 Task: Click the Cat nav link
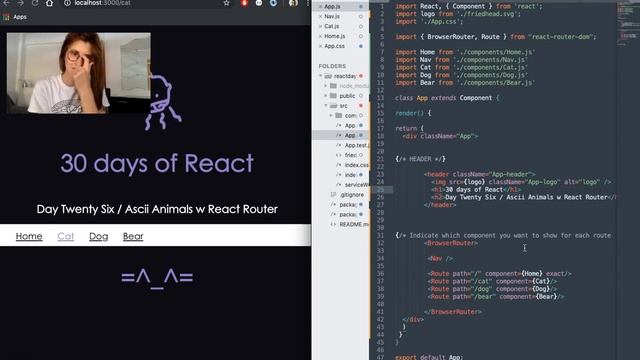click(66, 236)
